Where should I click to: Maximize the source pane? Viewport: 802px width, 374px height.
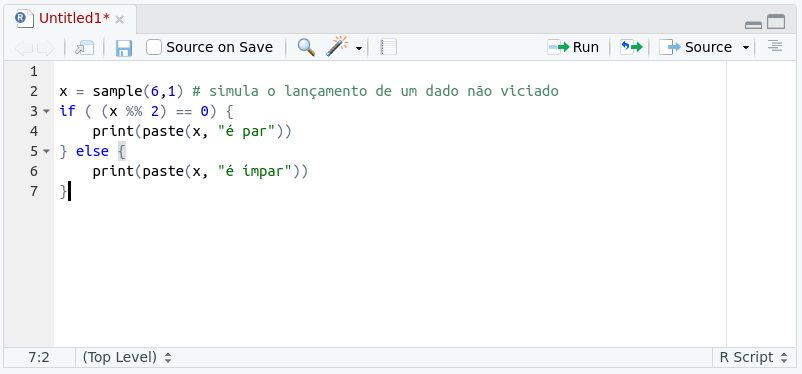[x=776, y=21]
